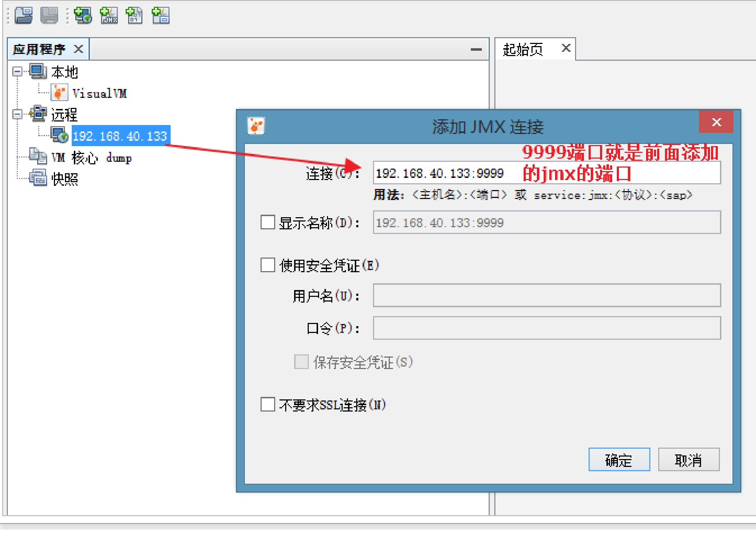
Task: Click the Load Snapshot folder toolbar icon
Action: 24,16
